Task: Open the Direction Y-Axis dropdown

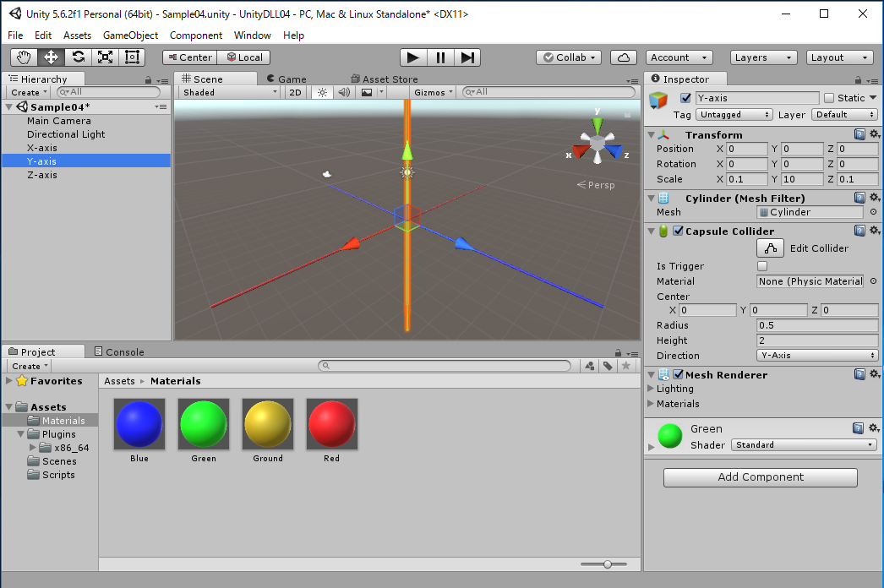Action: click(x=817, y=356)
